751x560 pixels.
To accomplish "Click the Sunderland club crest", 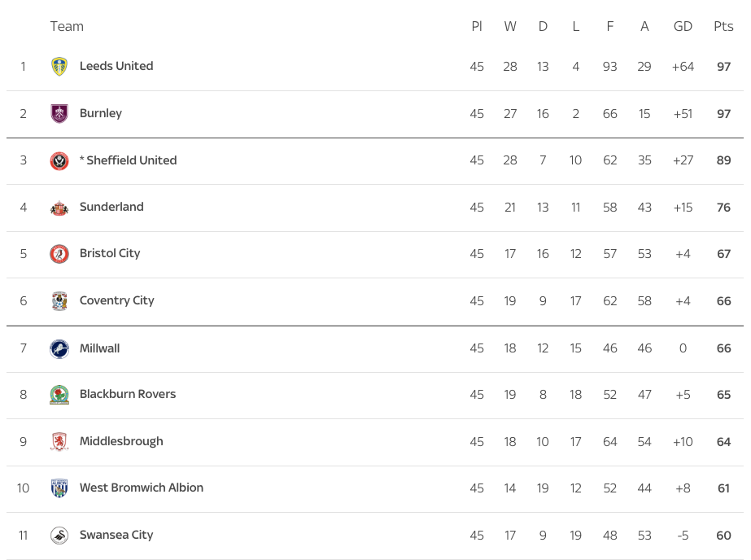I will [59, 208].
